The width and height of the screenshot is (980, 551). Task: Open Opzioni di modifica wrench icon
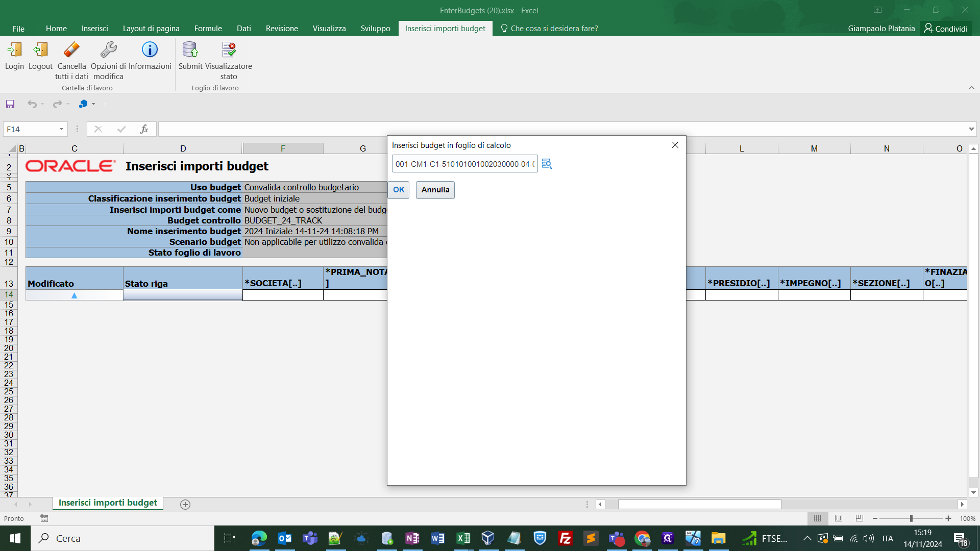coord(108,50)
